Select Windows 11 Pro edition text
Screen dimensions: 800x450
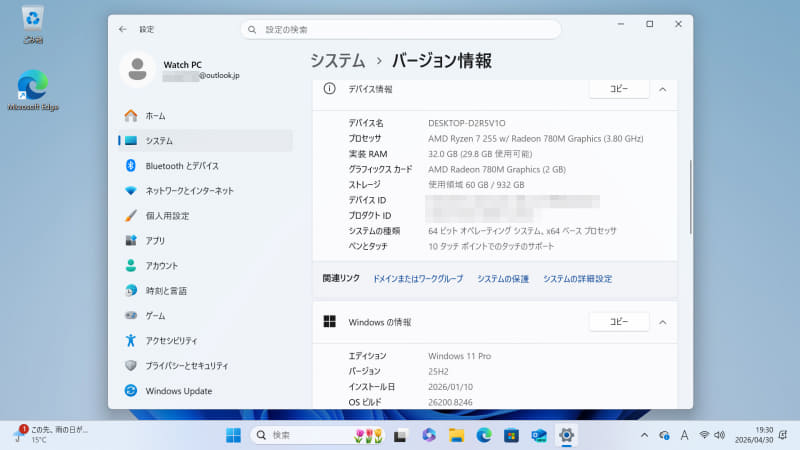(x=460, y=356)
